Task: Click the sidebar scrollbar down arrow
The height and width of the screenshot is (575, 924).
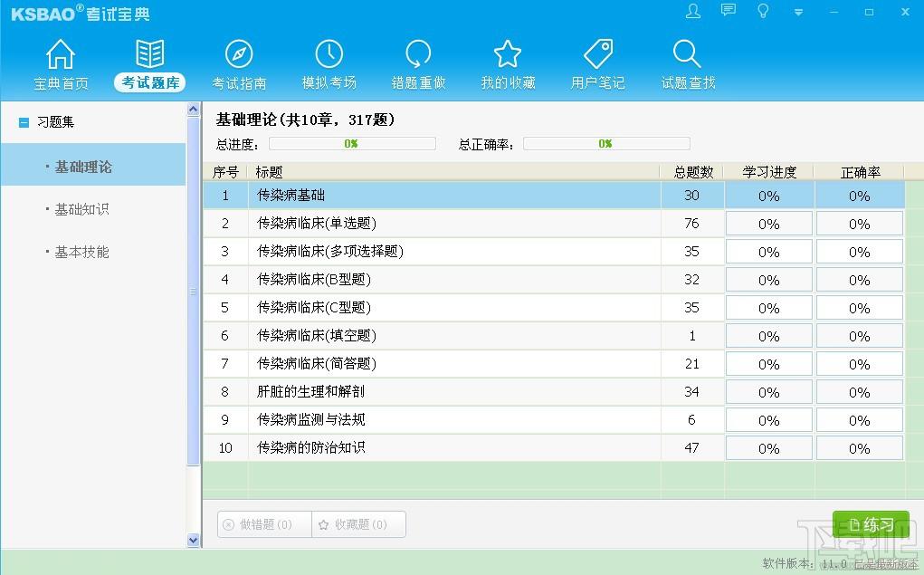Action: [x=194, y=540]
